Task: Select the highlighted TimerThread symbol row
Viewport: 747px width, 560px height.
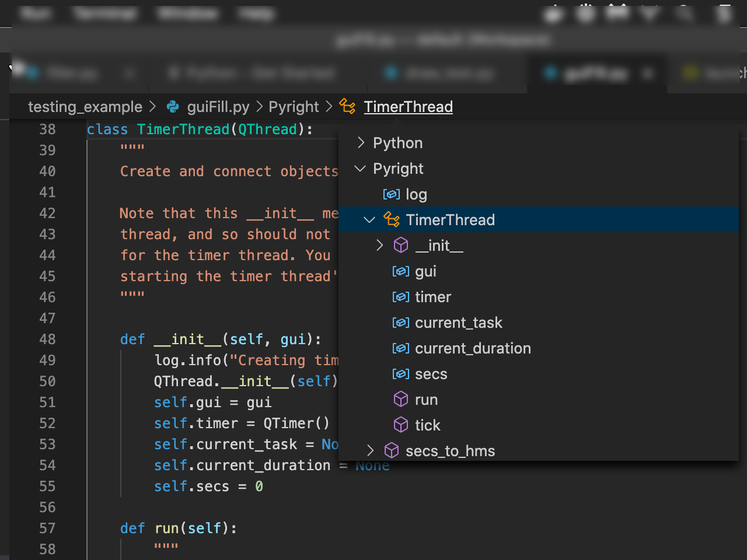Action: (539, 220)
